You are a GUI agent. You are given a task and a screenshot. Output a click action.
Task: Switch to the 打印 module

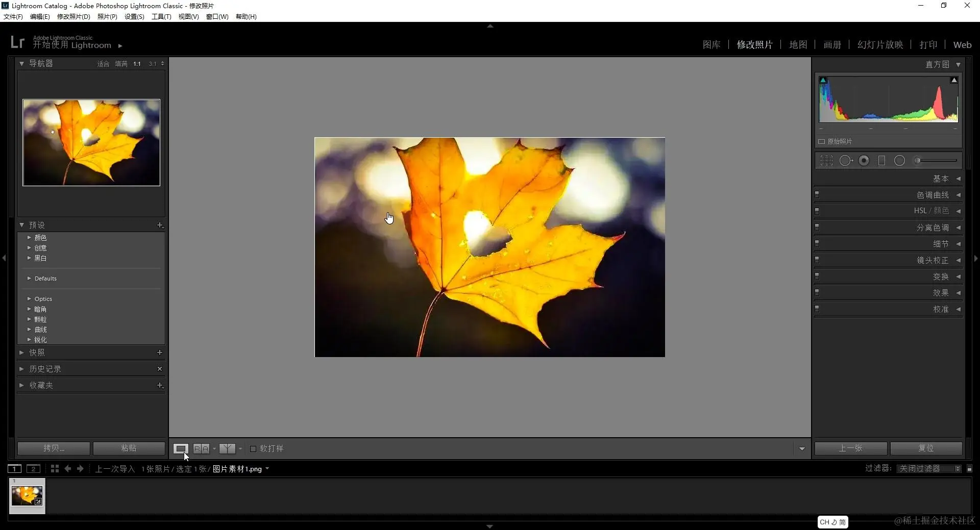point(928,45)
